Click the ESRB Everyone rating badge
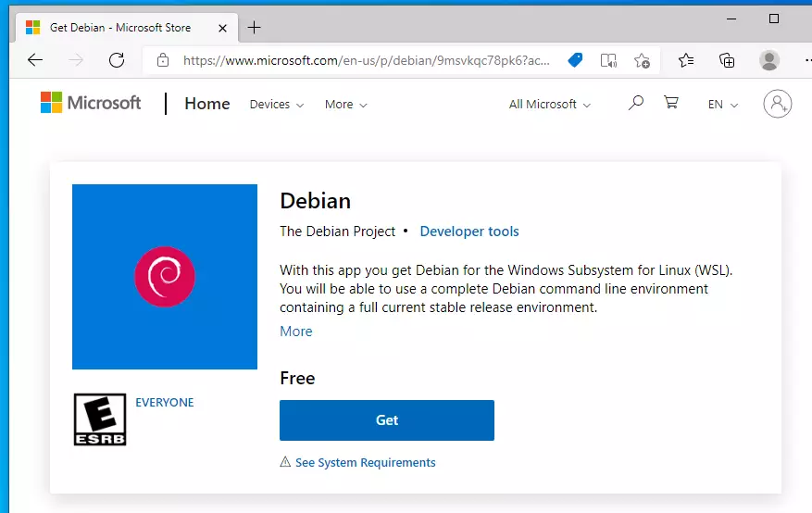Image resolution: width=812 pixels, height=513 pixels. (100, 419)
